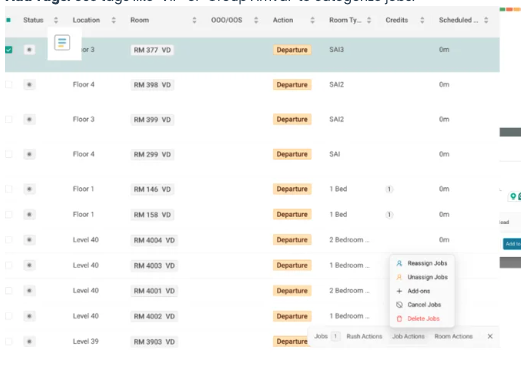Click status icon for RM 4003 row

29,265
